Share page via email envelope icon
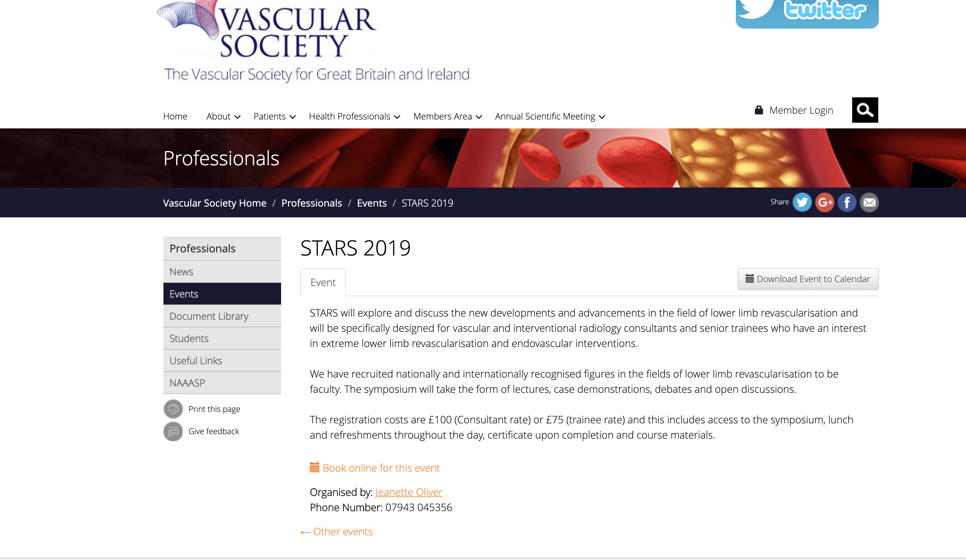Viewport: 966px width, 560px height. [x=869, y=203]
